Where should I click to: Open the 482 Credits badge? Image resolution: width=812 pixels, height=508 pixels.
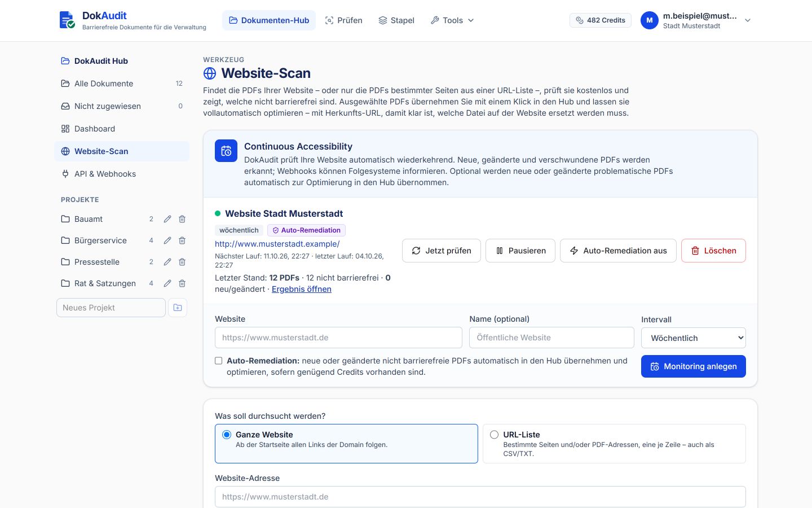[601, 20]
